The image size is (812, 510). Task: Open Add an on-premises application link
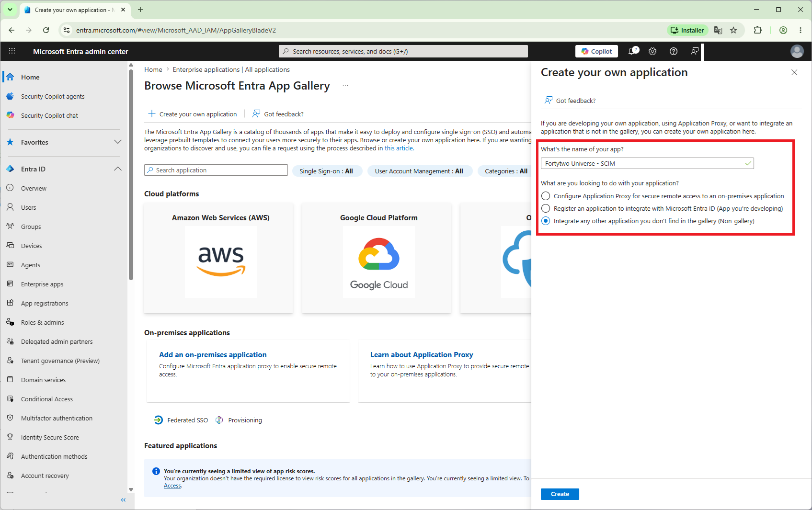(x=213, y=355)
